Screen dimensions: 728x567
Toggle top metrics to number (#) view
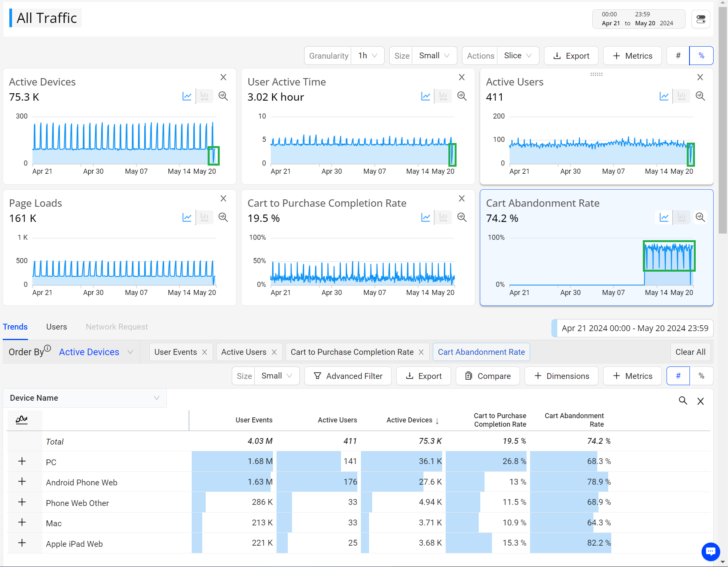678,56
